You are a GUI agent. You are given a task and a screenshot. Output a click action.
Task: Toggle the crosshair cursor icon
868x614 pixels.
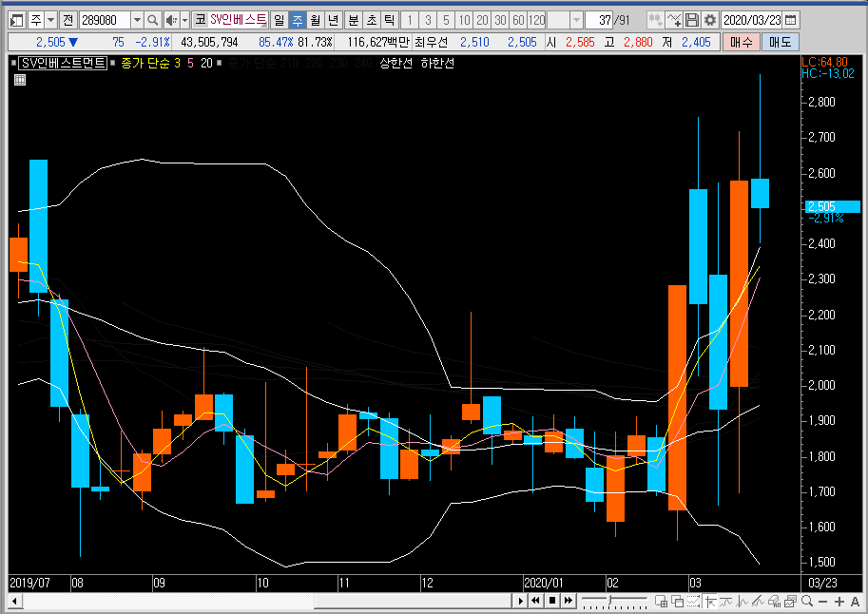pos(709,601)
